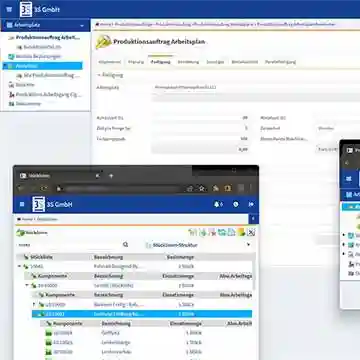This screenshot has width=360, height=360.
Task: Click the red-marked delete icon in Stücklisten toolbar
Action: point(212,232)
